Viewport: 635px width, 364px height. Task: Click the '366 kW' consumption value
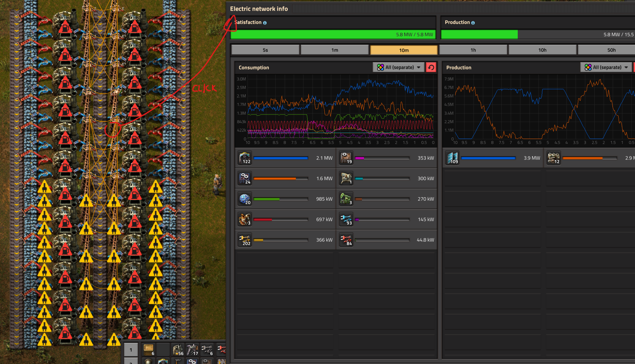[x=324, y=240]
